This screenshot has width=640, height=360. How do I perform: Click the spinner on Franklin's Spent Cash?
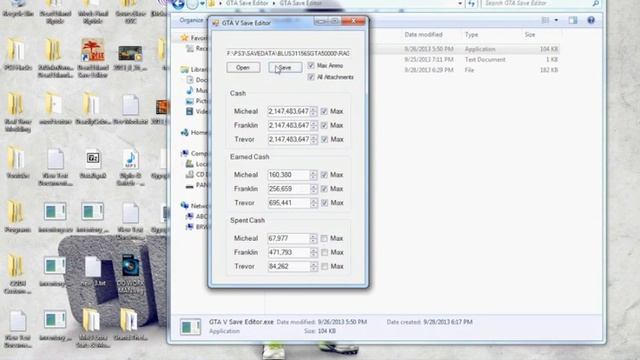pos(313,252)
